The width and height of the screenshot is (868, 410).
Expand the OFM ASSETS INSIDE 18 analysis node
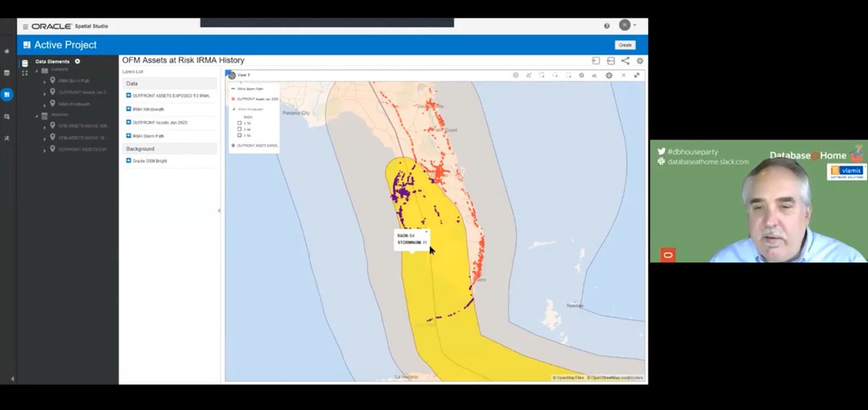(44, 138)
